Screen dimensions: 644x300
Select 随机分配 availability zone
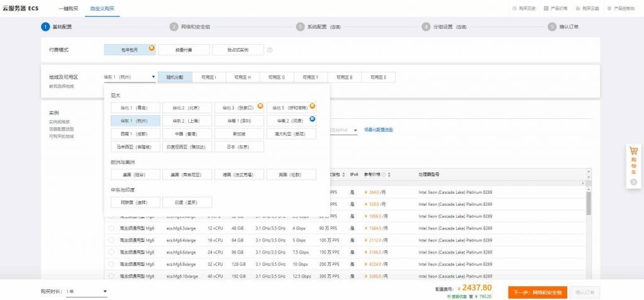point(175,77)
